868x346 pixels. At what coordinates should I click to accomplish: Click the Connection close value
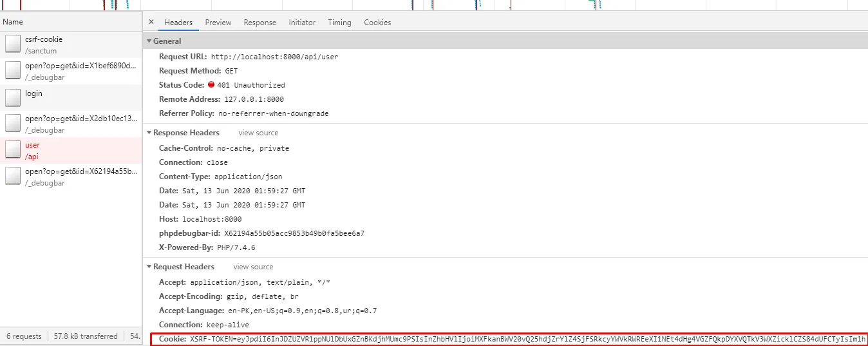(217, 162)
